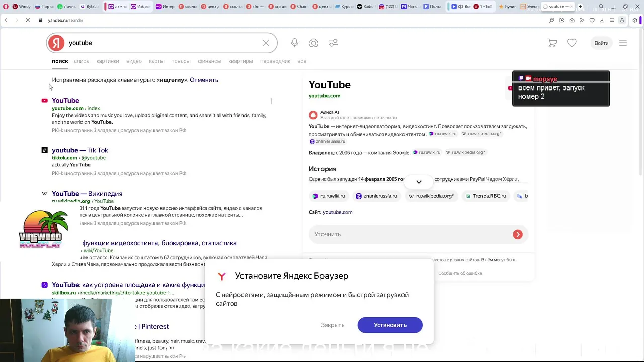Close the Yandex Browser install popup
Viewport: 644px width, 362px height.
333,325
